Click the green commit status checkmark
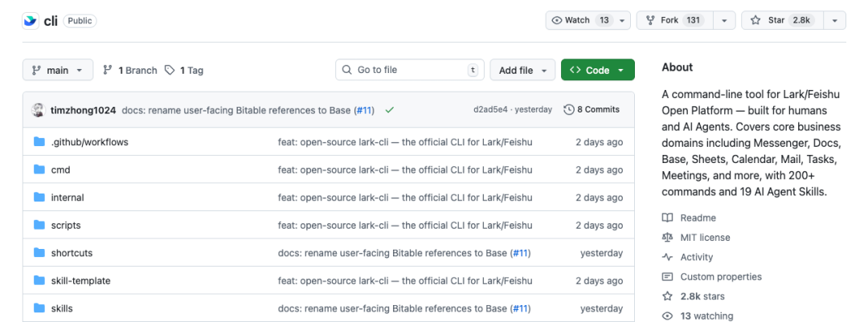This screenshot has width=868, height=322. point(390,110)
